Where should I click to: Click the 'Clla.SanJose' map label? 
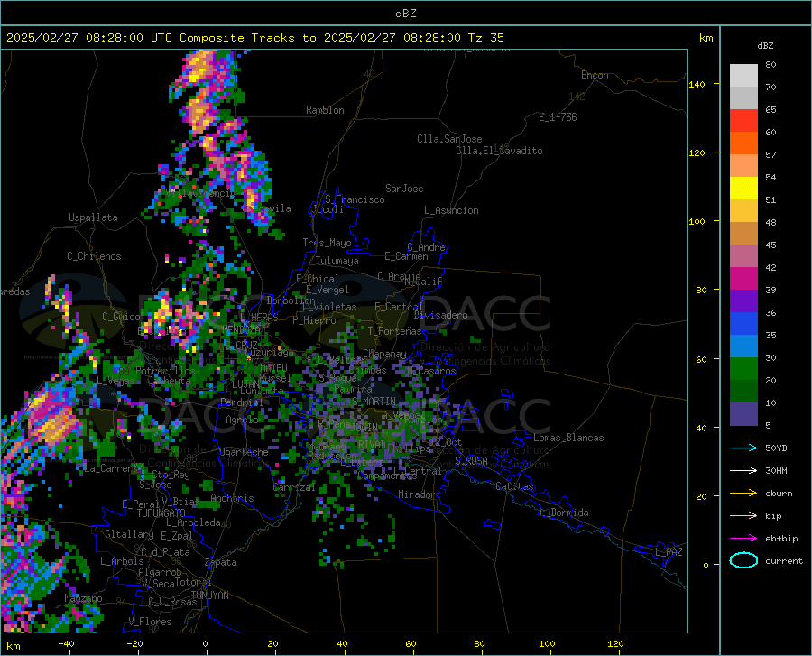[x=449, y=139]
